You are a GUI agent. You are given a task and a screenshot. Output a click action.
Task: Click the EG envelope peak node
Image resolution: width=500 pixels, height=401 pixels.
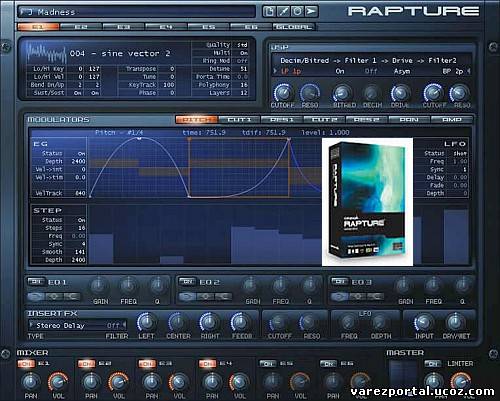tap(140, 138)
